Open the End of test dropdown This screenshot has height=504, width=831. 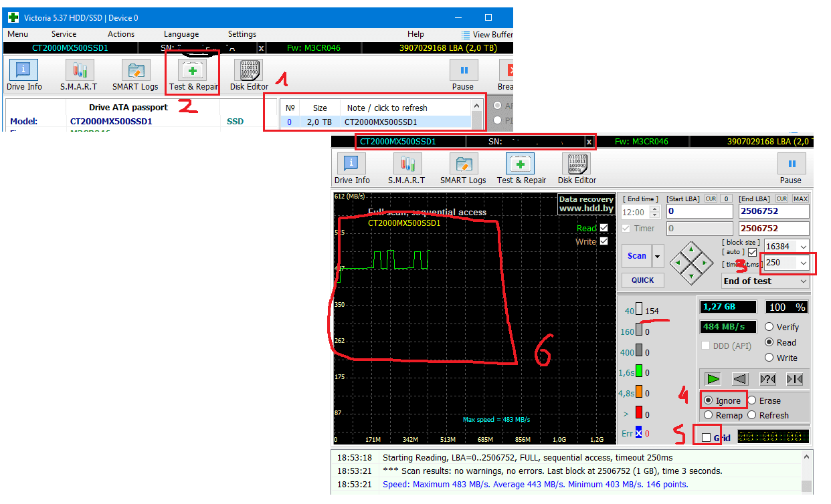(765, 281)
